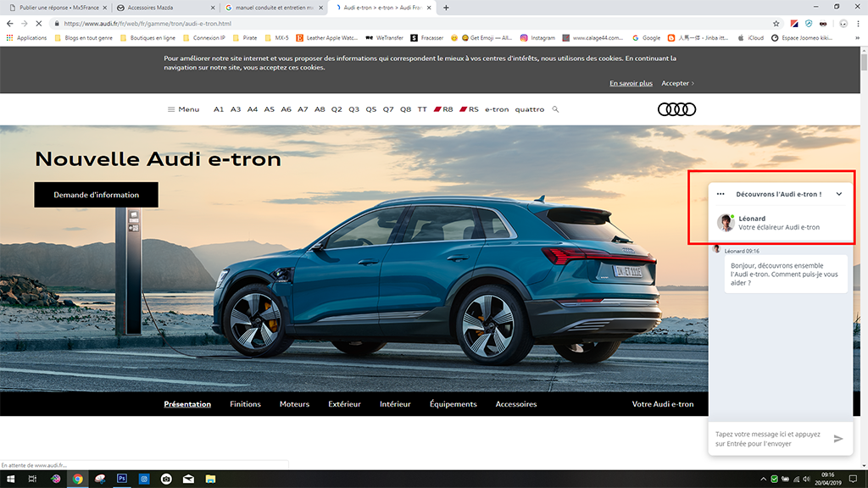Select the Intérieur section tab
868x488 pixels.
[x=395, y=404]
